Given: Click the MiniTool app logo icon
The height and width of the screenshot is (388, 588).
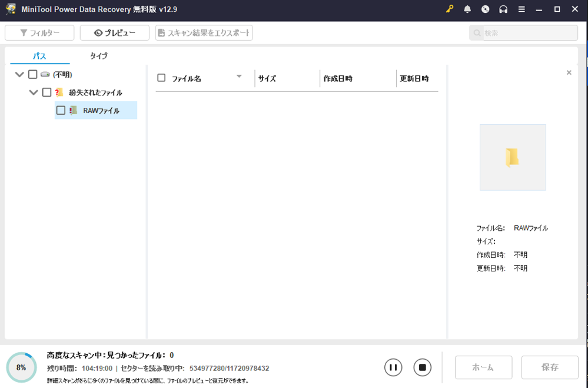Looking at the screenshot, I should point(11,9).
